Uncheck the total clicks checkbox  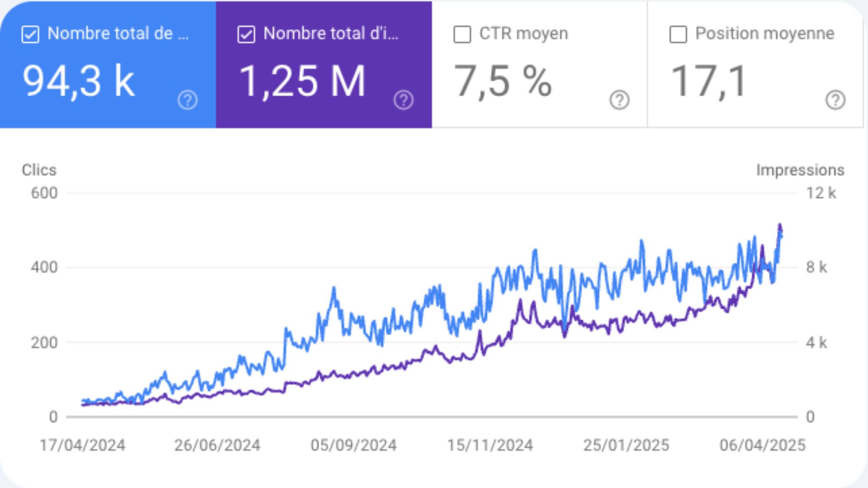(30, 34)
